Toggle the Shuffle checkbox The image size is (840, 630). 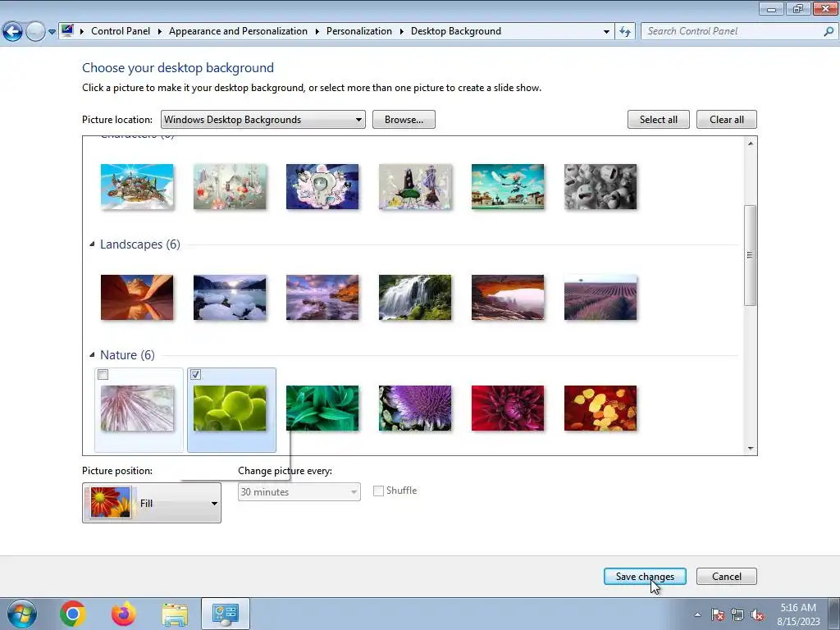pos(378,491)
